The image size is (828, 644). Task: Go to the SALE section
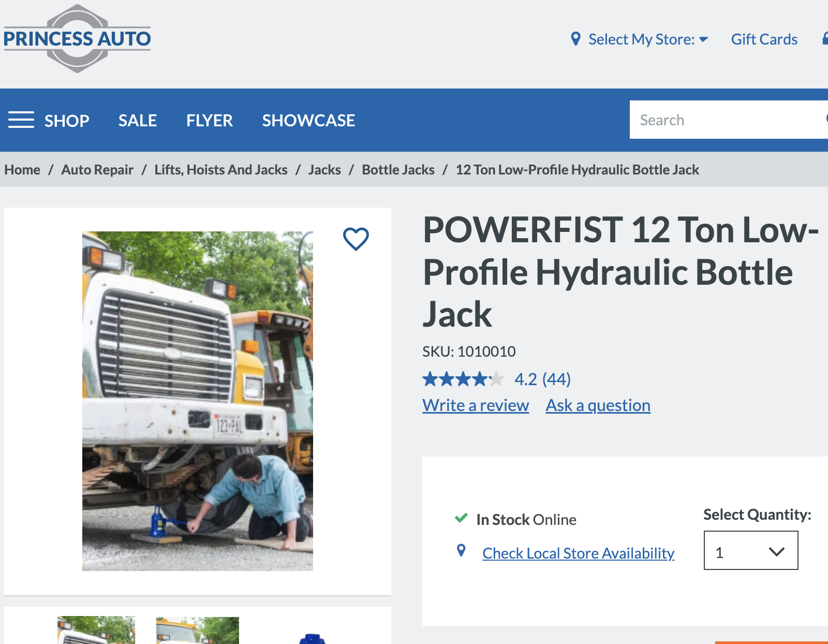(138, 121)
